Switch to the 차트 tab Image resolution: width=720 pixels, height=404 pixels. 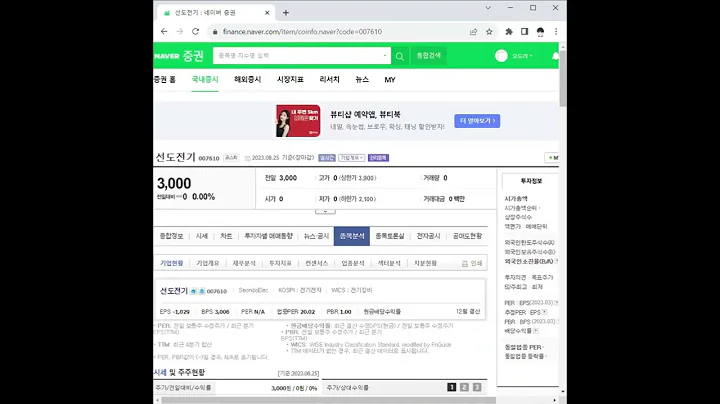[226, 236]
